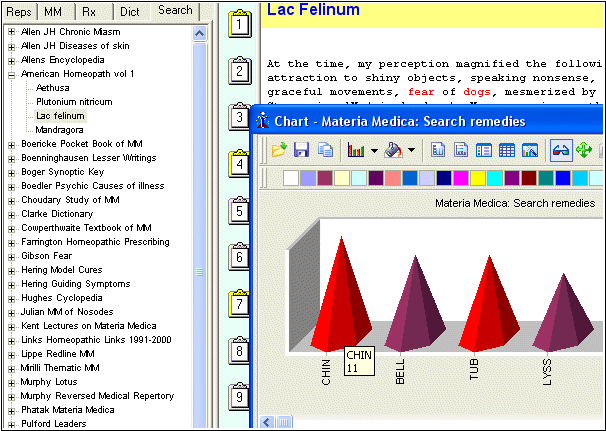Click green move arrows icon

tap(584, 150)
